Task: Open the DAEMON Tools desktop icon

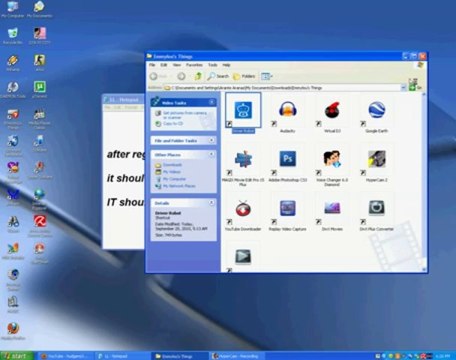Action: click(13, 90)
